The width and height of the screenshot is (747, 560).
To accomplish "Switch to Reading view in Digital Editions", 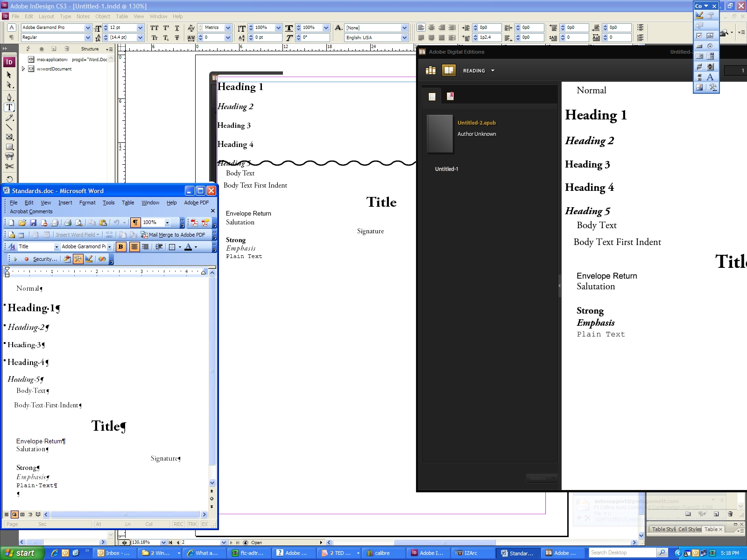I will tap(449, 70).
